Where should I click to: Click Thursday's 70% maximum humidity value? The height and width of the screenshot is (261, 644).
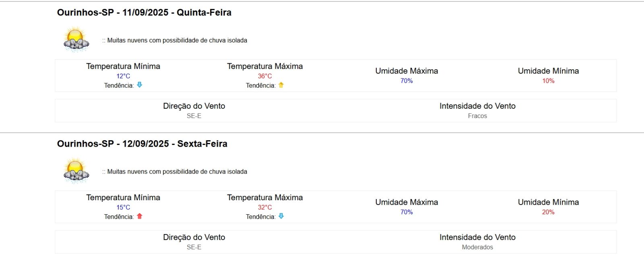pyautogui.click(x=407, y=81)
